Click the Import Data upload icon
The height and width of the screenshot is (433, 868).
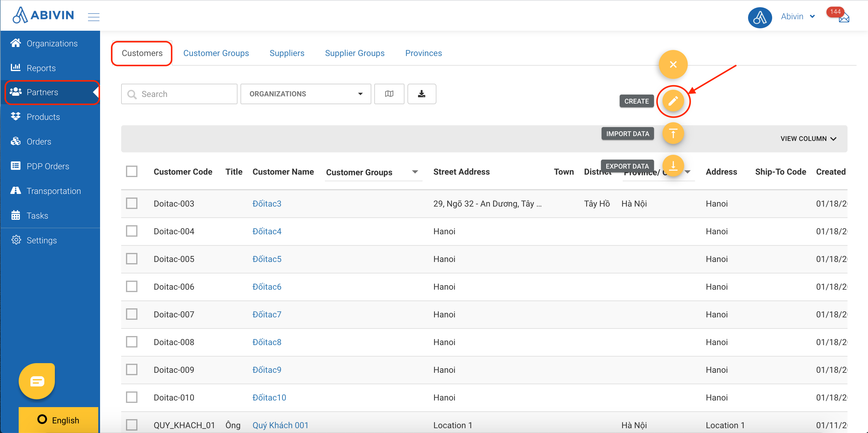673,133
